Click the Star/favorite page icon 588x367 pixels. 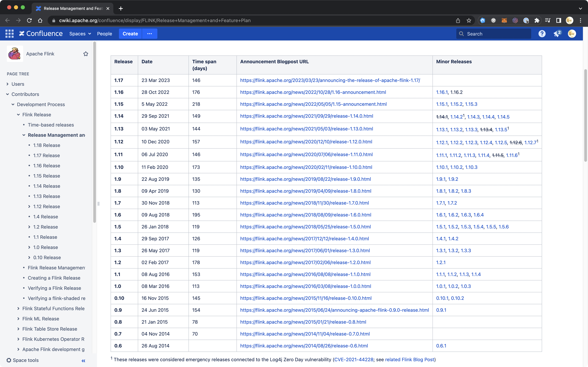click(x=85, y=54)
